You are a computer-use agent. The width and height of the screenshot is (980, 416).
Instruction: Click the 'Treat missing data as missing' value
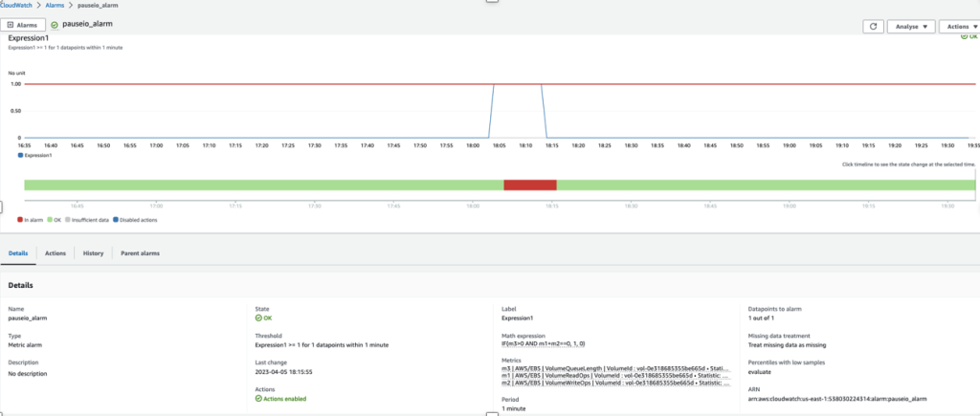pos(787,345)
